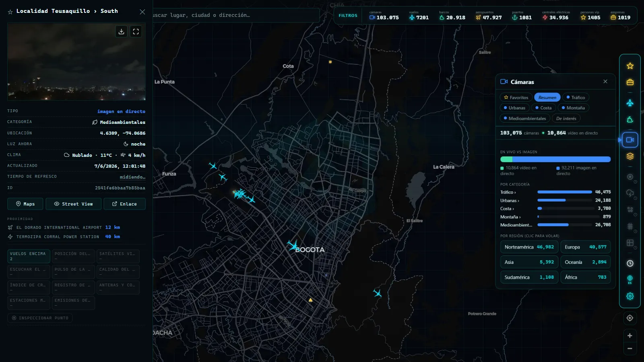This screenshot has width=644, height=362.
Task: Open the camera live image thumbnail
Action: coord(76,62)
